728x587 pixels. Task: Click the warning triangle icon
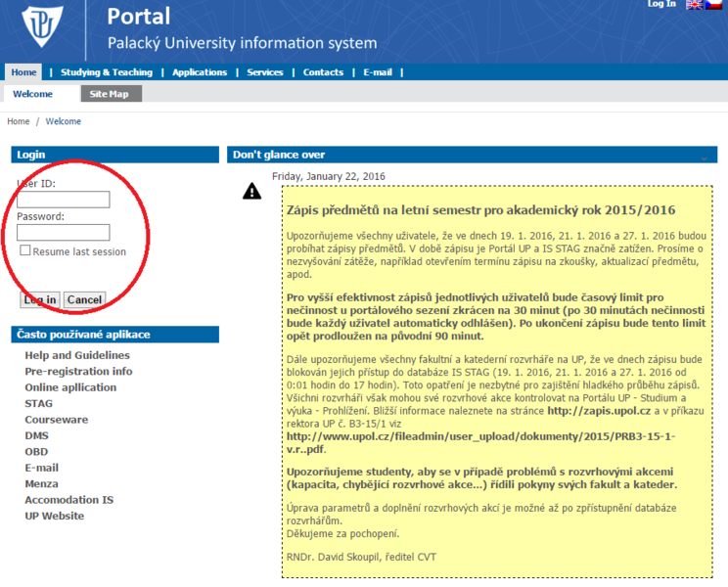pyautogui.click(x=252, y=191)
